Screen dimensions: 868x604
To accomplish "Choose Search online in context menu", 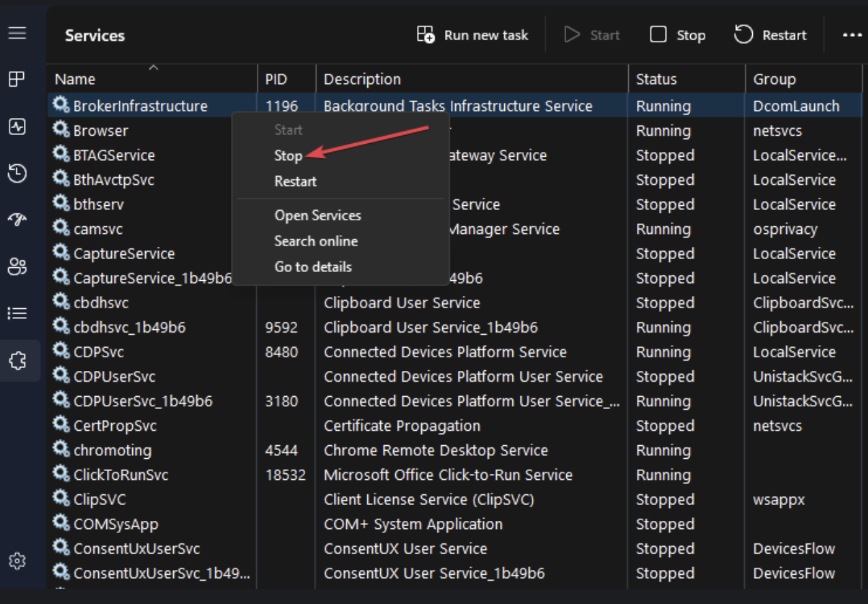I will point(315,241).
